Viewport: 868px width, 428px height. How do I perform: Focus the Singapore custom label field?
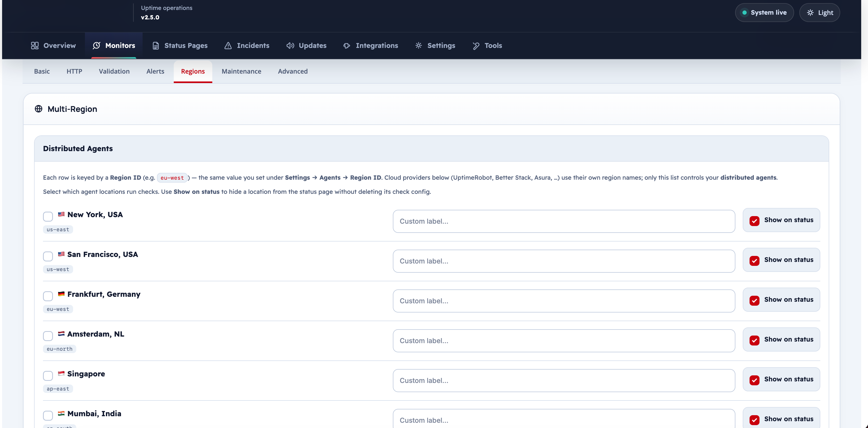564,381
